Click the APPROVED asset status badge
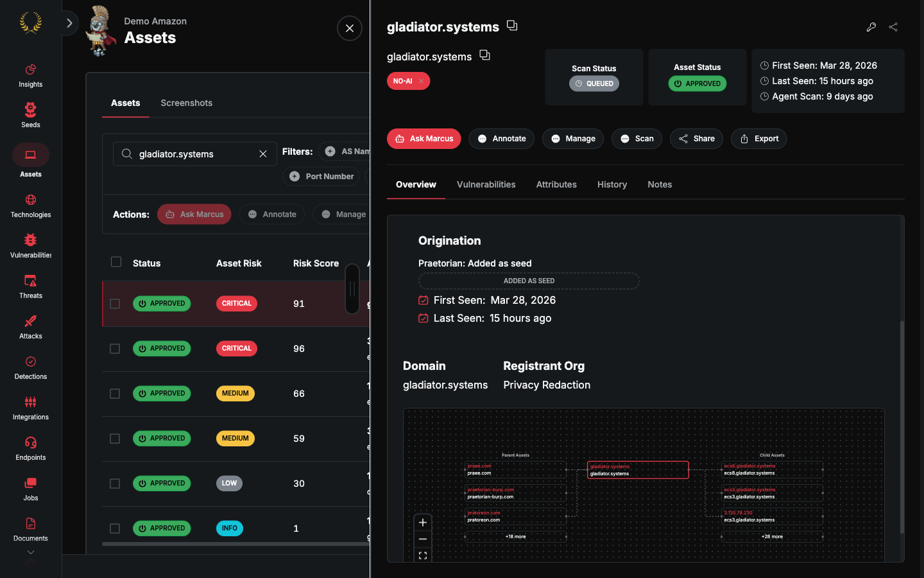 tap(697, 83)
